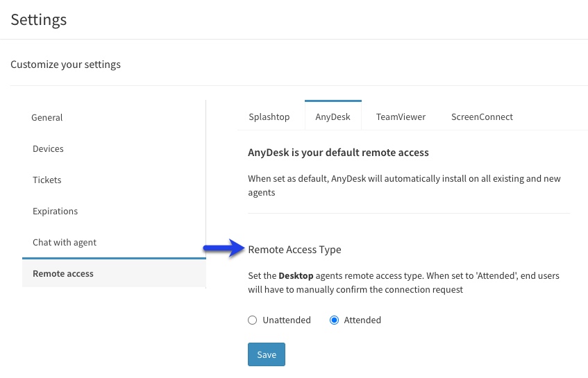
Task: Switch to the Splashtop tab
Action: [x=269, y=117]
